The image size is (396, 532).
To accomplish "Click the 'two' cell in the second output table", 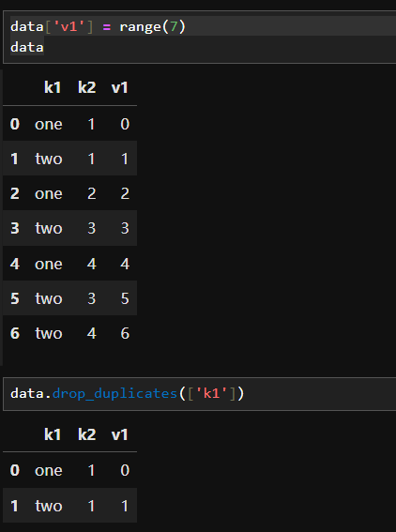I will 49,506.
